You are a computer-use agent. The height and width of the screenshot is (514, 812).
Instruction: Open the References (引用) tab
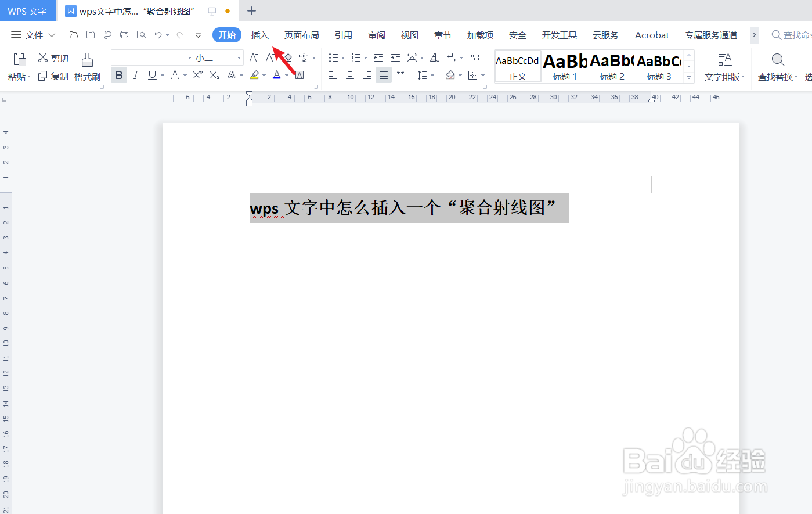coord(344,35)
